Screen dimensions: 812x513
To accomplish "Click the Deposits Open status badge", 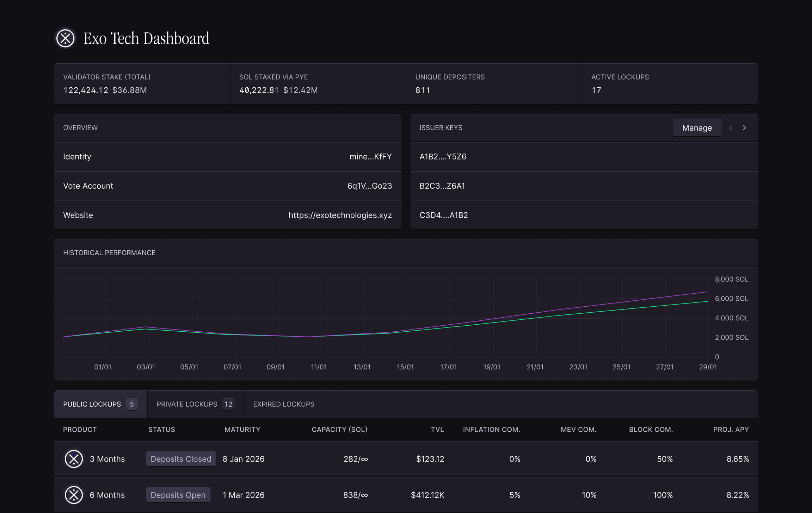I will tap(178, 495).
